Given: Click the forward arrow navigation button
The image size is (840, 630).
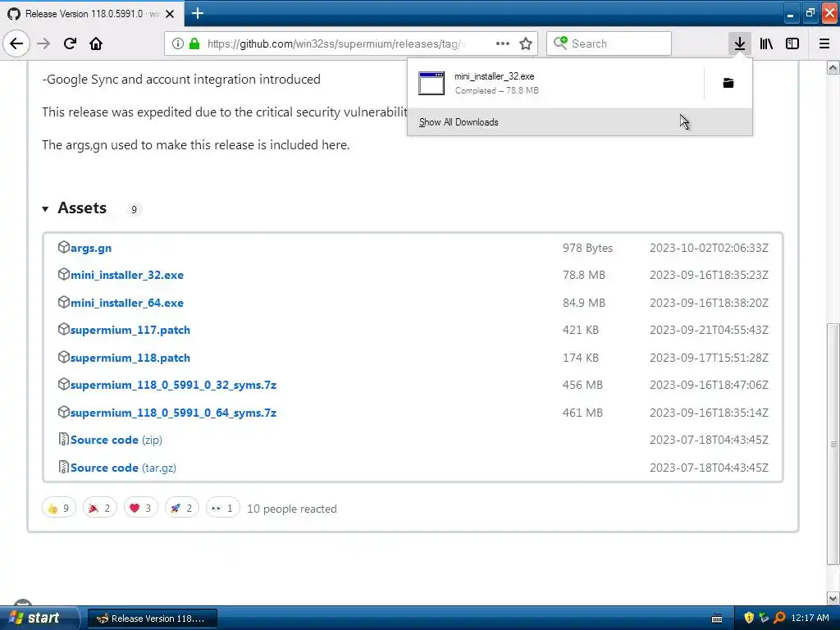Looking at the screenshot, I should tap(44, 43).
